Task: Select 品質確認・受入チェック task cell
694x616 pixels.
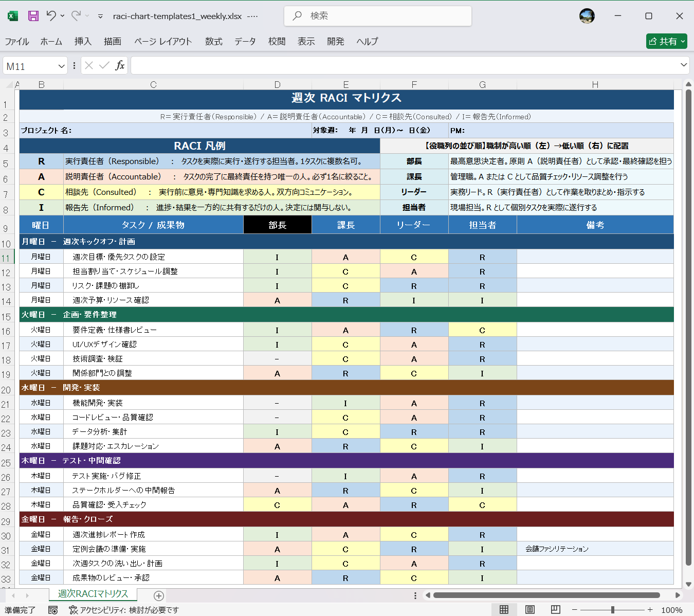Action: (153, 504)
